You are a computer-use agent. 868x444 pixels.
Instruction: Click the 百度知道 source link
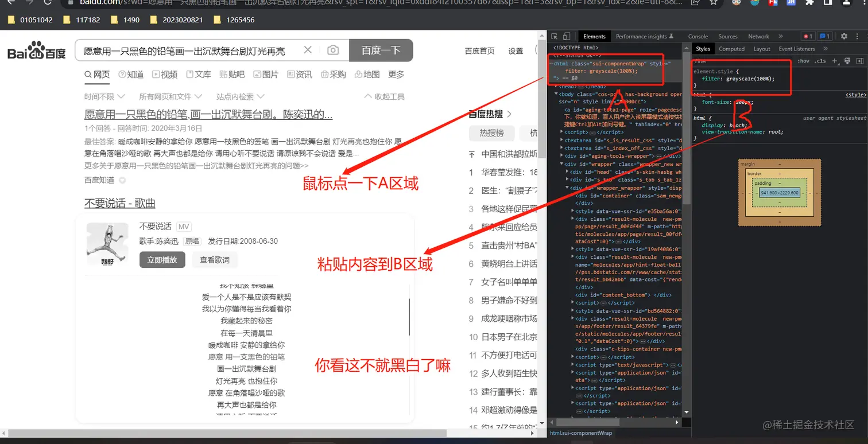coord(99,180)
